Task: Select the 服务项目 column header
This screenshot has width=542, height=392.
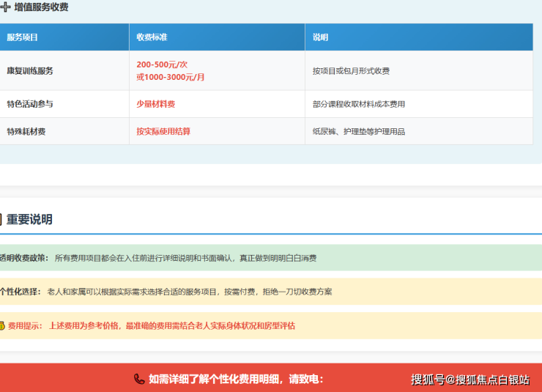Action: [23, 37]
